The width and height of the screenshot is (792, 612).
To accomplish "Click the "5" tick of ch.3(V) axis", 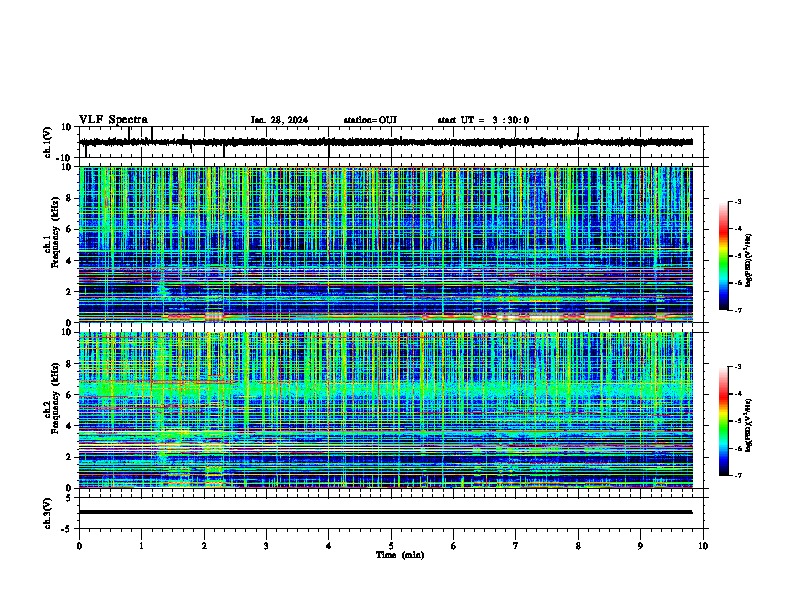I will click(x=69, y=498).
